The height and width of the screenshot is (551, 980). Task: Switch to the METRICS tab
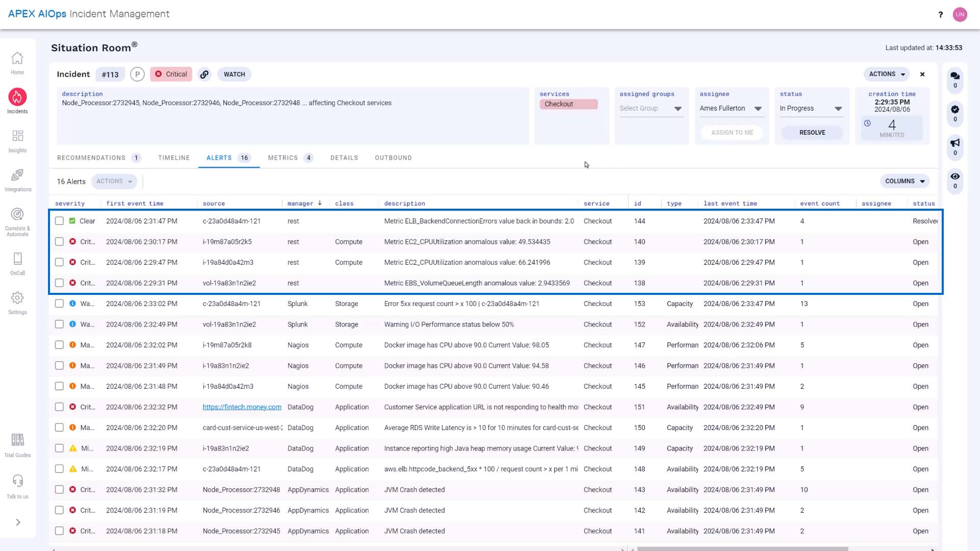[x=290, y=158]
